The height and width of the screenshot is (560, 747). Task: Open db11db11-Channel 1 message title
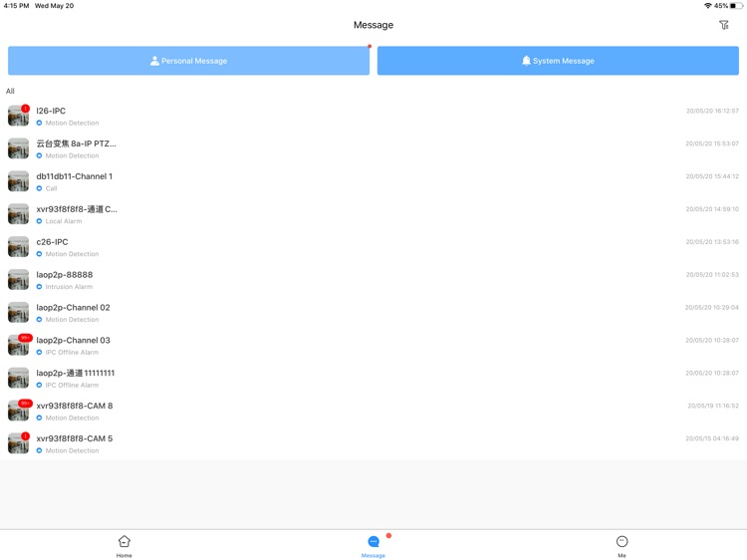(75, 176)
